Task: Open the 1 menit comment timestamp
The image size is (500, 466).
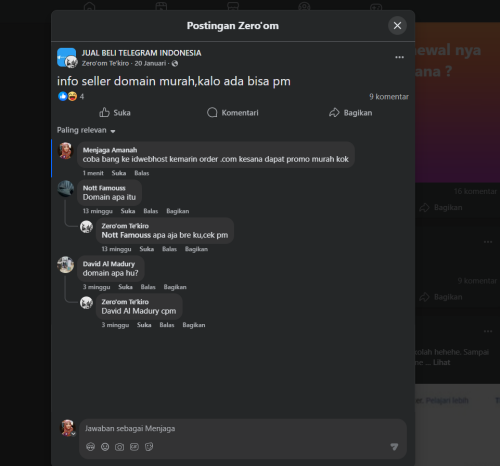Action: 93,173
